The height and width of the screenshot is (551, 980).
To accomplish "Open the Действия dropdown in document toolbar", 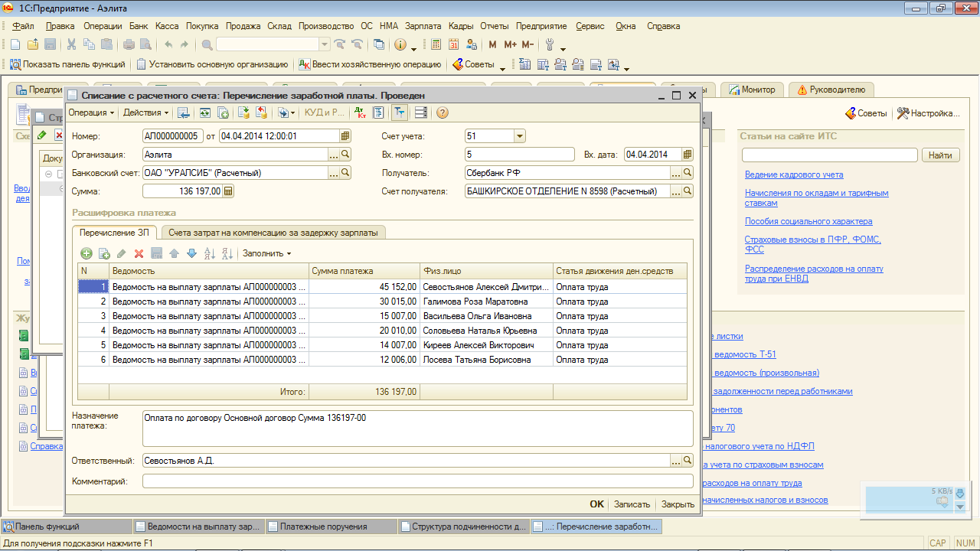I will tap(146, 113).
